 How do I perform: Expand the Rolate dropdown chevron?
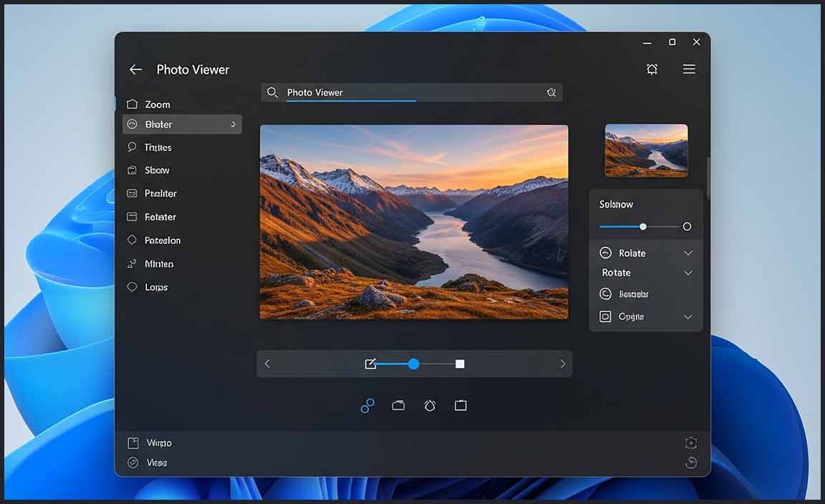(687, 253)
